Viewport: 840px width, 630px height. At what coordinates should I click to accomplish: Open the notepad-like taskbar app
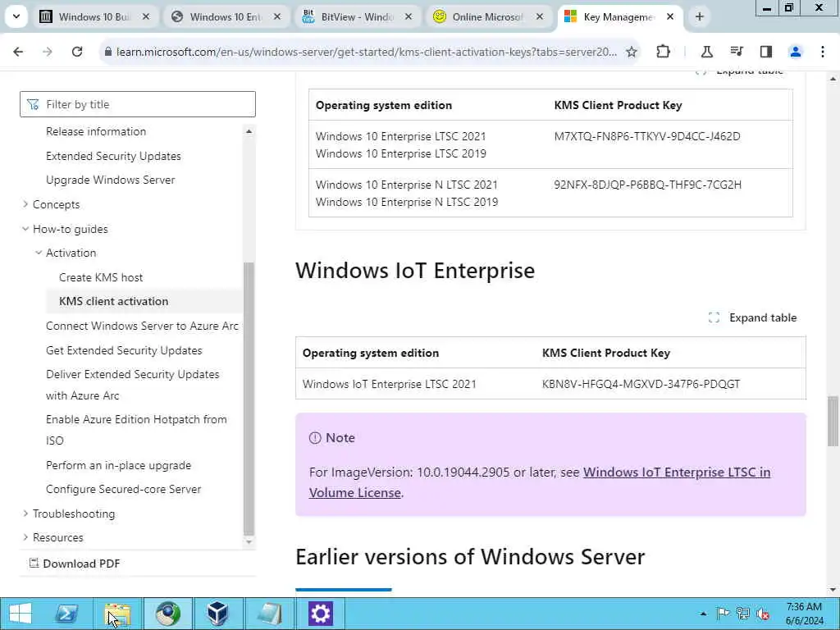click(269, 614)
